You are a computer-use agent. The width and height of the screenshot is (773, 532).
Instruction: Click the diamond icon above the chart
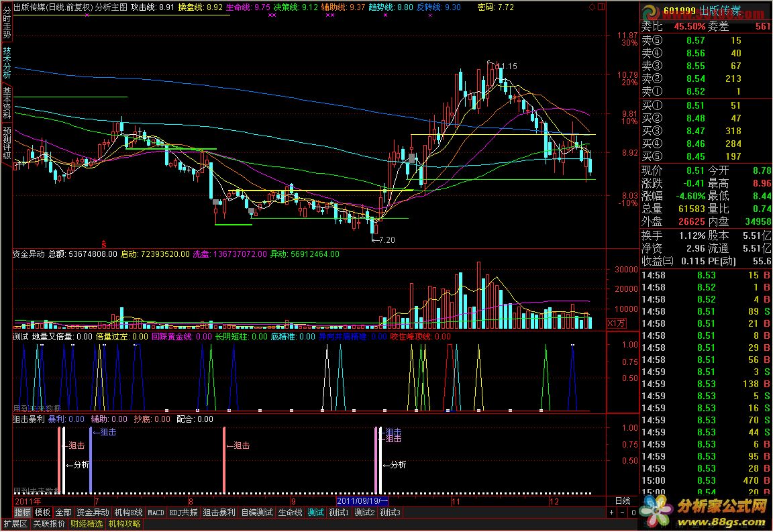coord(592,7)
